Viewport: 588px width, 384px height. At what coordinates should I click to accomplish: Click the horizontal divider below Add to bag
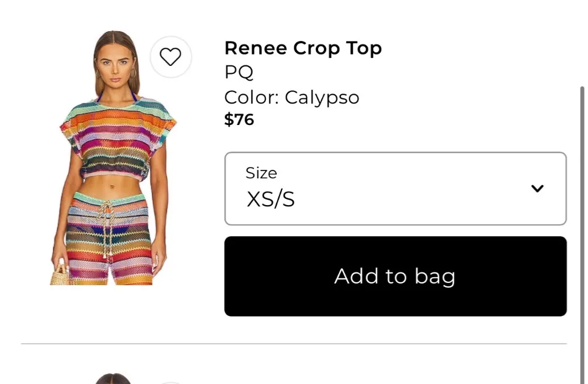coord(294,344)
